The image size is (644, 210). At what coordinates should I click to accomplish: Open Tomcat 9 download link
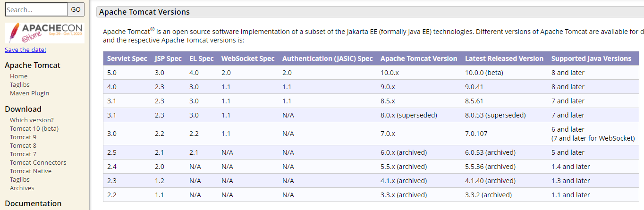pos(23,137)
